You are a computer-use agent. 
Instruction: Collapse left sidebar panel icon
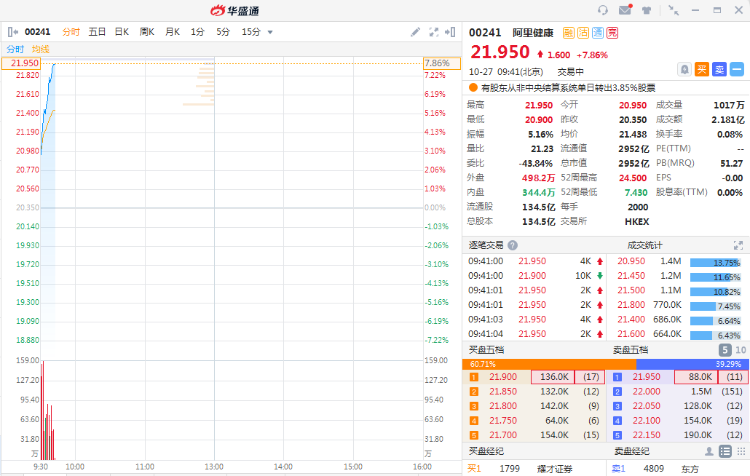click(11, 32)
